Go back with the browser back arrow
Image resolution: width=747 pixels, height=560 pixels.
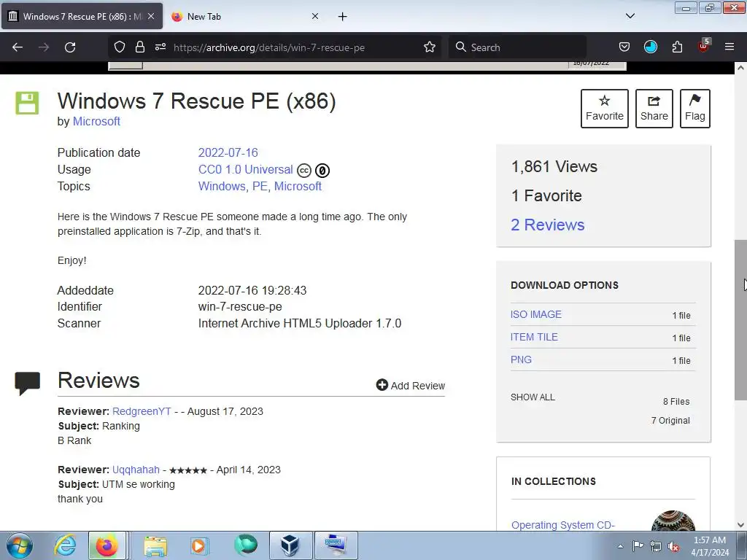pyautogui.click(x=18, y=47)
